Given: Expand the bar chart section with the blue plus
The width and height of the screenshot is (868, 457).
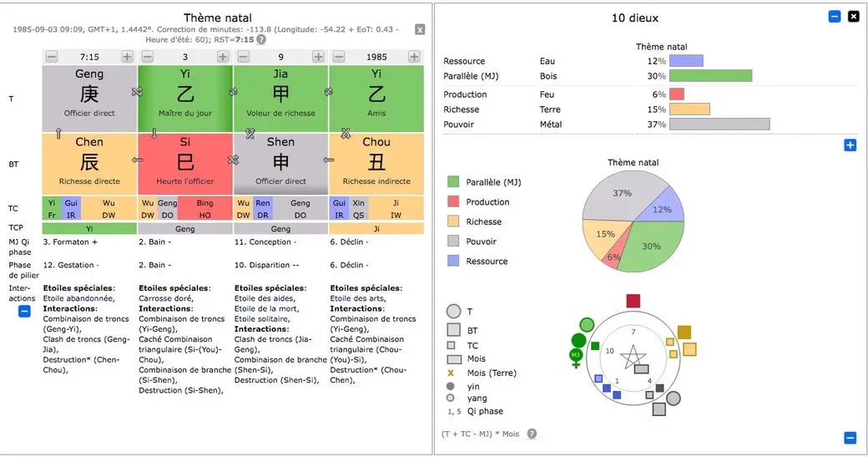Looking at the screenshot, I should (850, 145).
